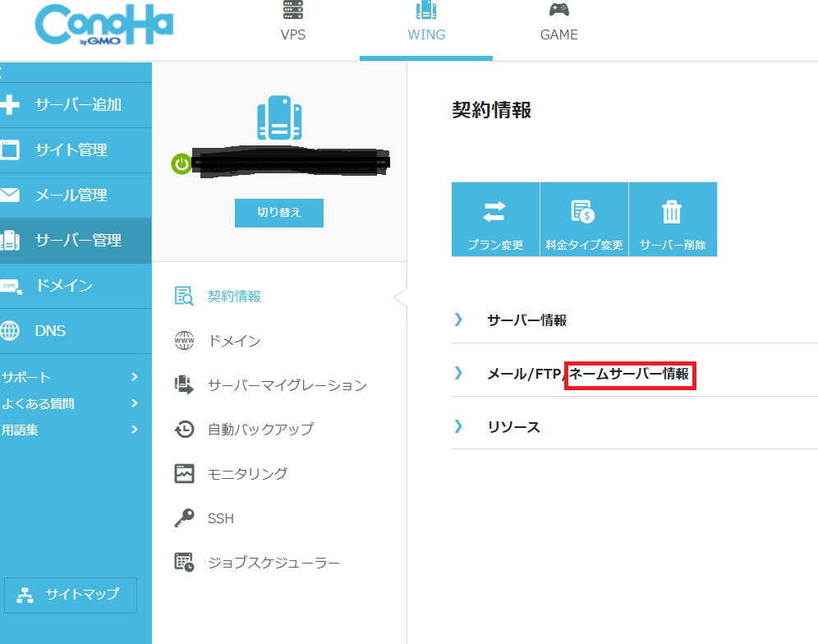
Task: Click the globe icon beside DNS
Action: [9, 330]
